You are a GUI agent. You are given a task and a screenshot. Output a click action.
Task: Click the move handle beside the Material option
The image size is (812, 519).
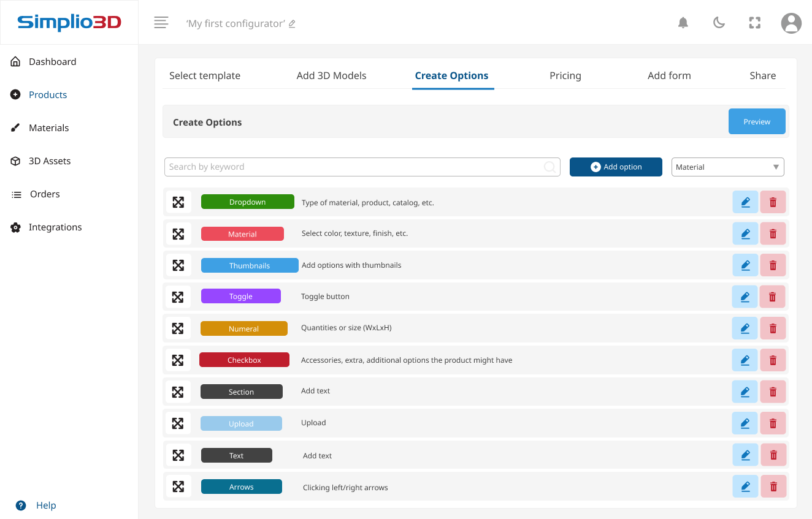click(x=178, y=233)
